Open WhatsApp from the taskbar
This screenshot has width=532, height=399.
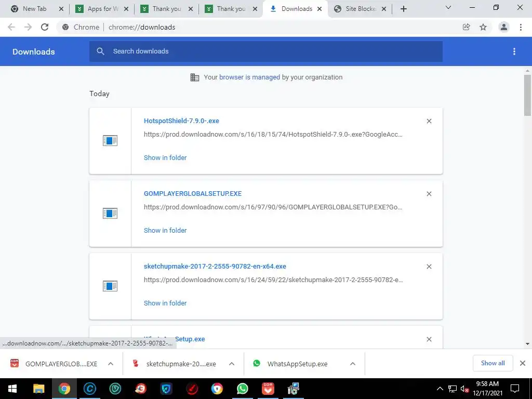tap(242, 389)
